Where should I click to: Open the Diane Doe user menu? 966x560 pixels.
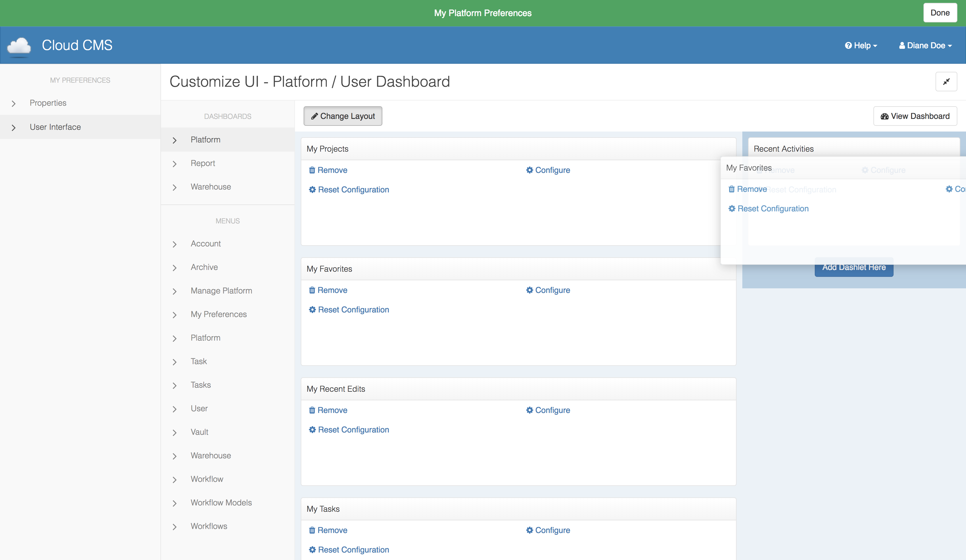(925, 46)
